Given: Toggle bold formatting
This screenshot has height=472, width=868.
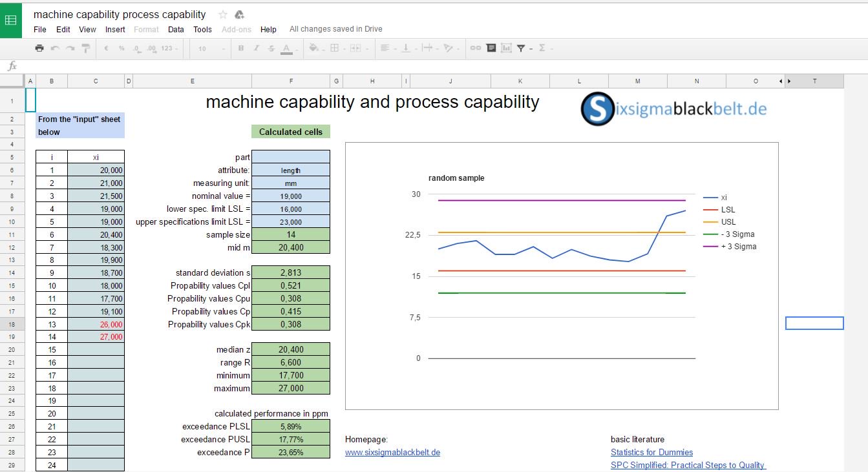Looking at the screenshot, I should [x=241, y=48].
